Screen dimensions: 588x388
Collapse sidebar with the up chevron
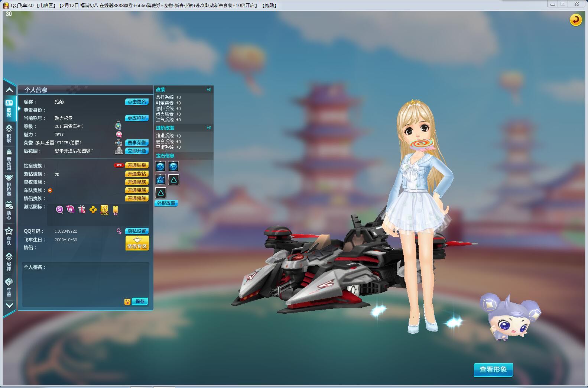click(x=9, y=90)
